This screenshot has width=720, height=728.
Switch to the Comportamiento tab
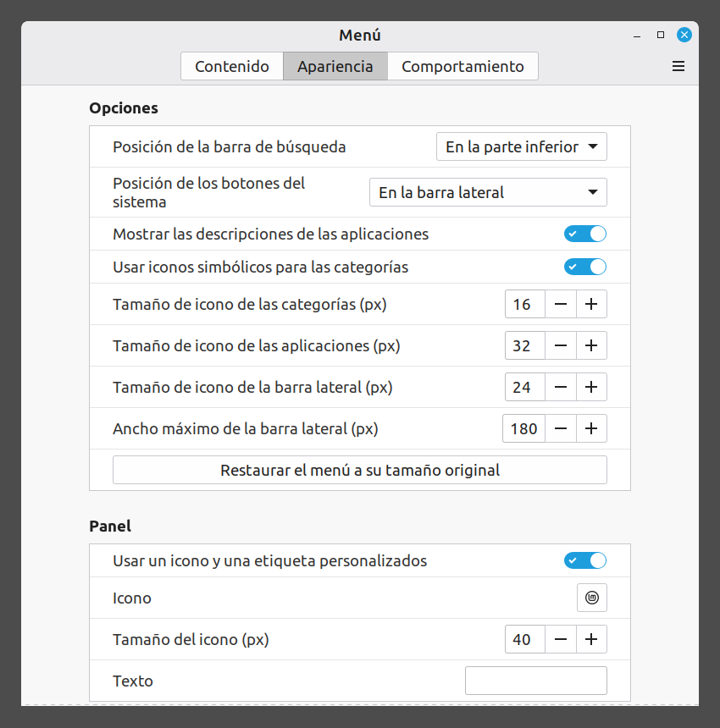(462, 67)
